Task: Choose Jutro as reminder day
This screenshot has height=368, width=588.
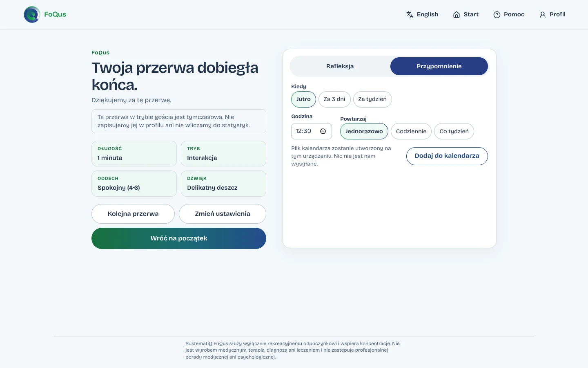Action: (x=303, y=99)
